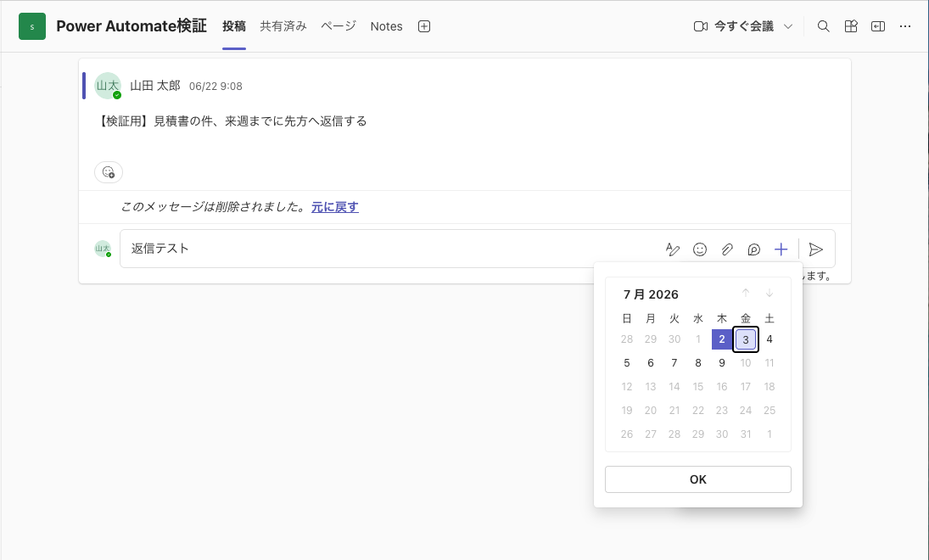Click 山田 太郎 post avatar
929x560 pixels.
click(108, 86)
